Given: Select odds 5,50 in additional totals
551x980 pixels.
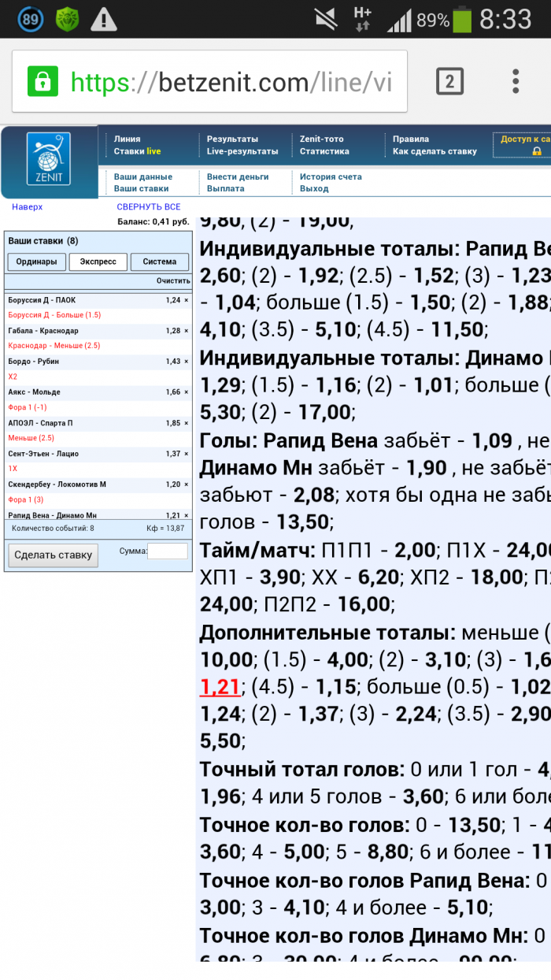Looking at the screenshot, I should click(220, 743).
